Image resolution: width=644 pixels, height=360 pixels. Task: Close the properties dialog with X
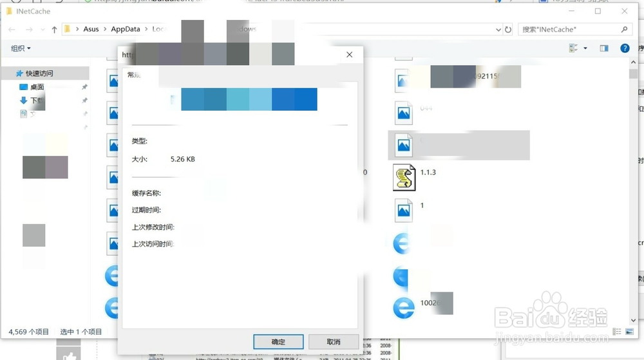[x=349, y=55]
